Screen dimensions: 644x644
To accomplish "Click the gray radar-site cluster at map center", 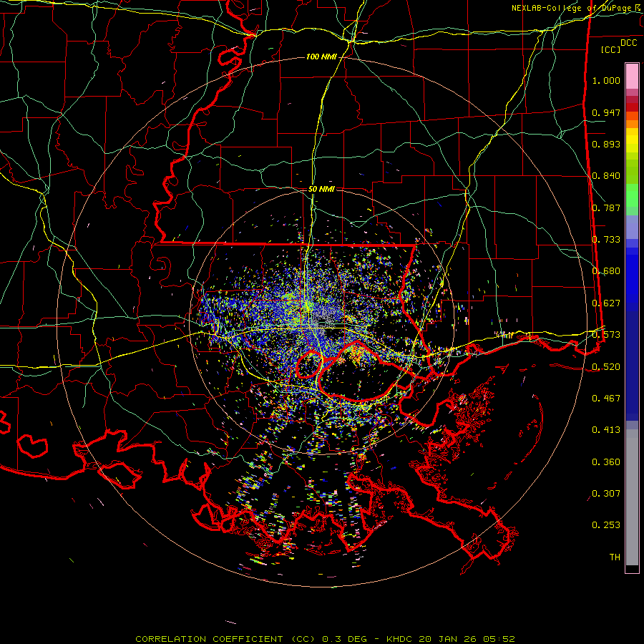I will (x=323, y=321).
